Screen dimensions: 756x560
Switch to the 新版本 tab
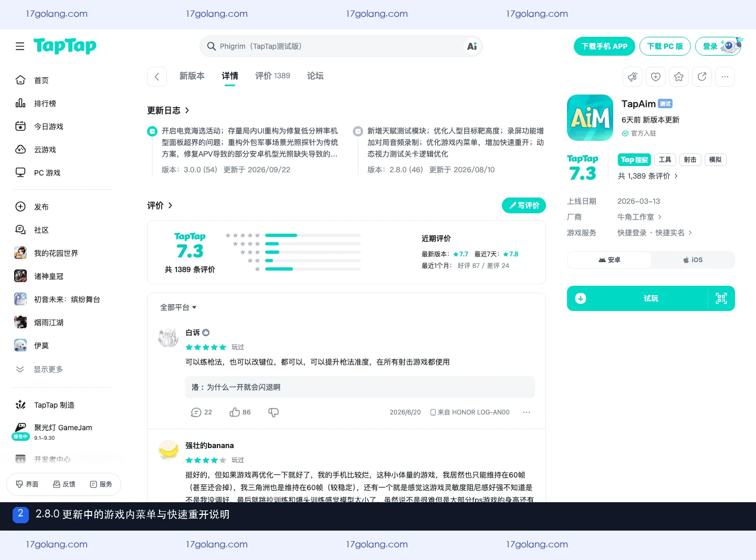coord(192,76)
